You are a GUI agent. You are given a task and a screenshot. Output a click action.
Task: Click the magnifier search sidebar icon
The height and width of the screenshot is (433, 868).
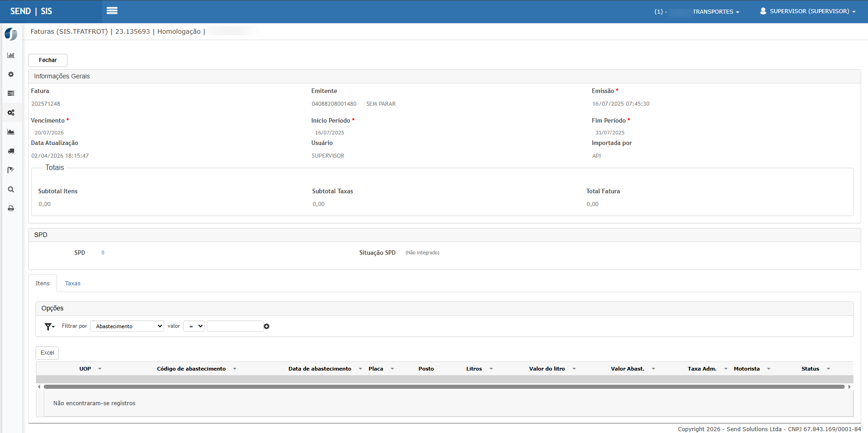[x=11, y=189]
